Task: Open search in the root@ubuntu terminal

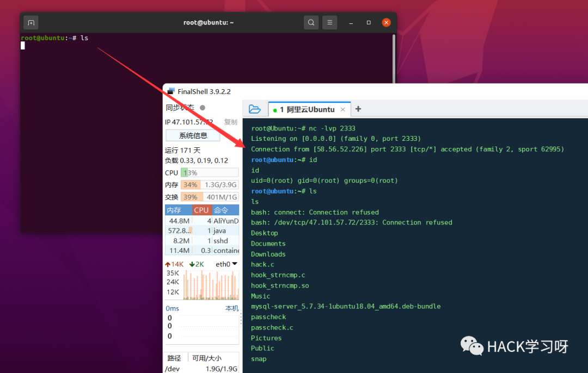Action: pos(311,22)
